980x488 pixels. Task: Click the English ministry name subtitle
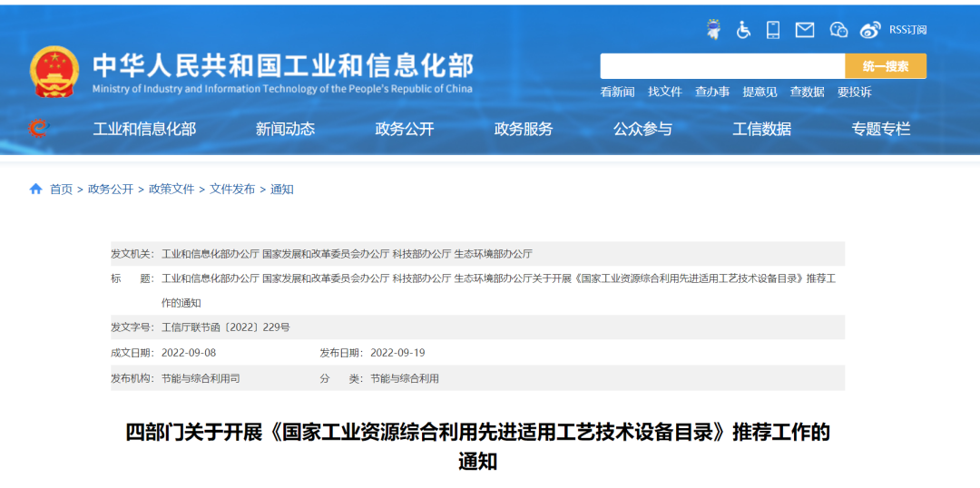pos(282,89)
